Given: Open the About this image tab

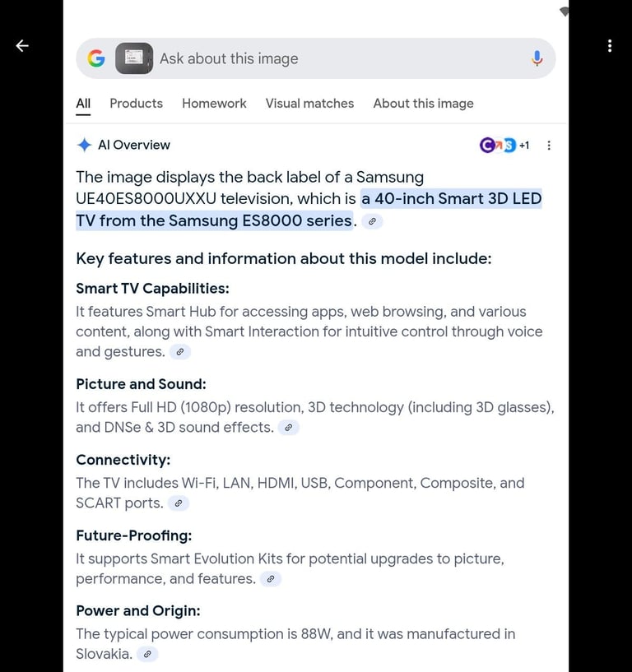Looking at the screenshot, I should click(424, 104).
